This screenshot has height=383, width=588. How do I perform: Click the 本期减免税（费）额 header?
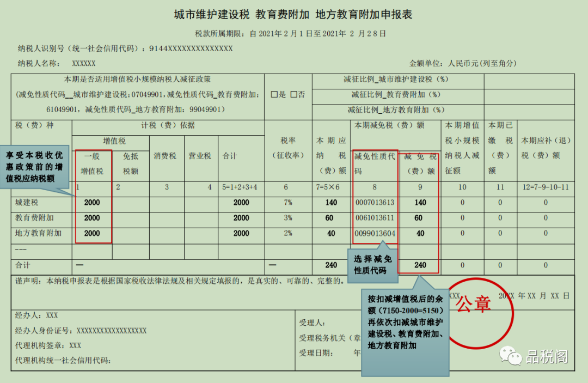click(x=389, y=125)
